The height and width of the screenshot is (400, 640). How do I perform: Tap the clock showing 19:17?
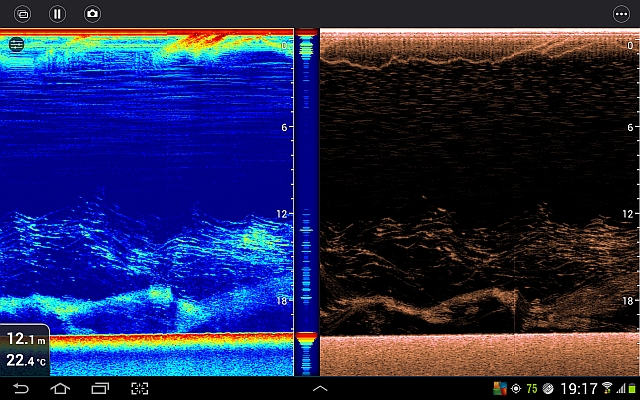click(x=579, y=388)
